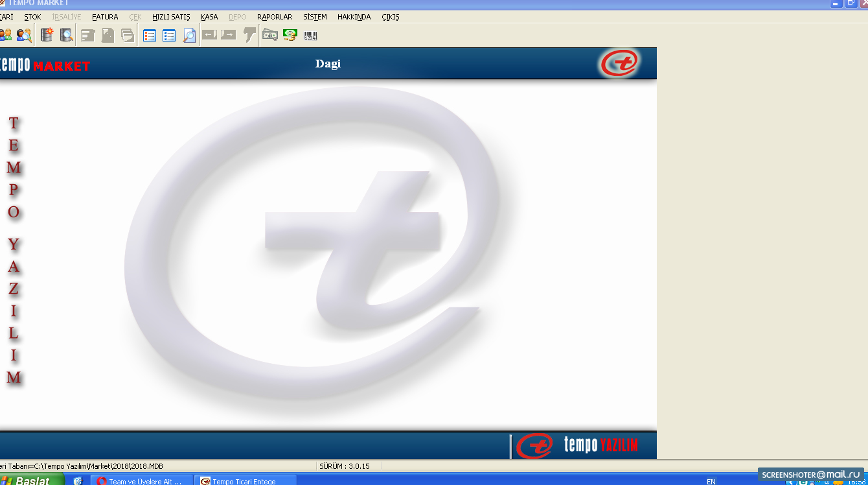
Task: Open the SİSTEM menu
Action: (x=315, y=17)
